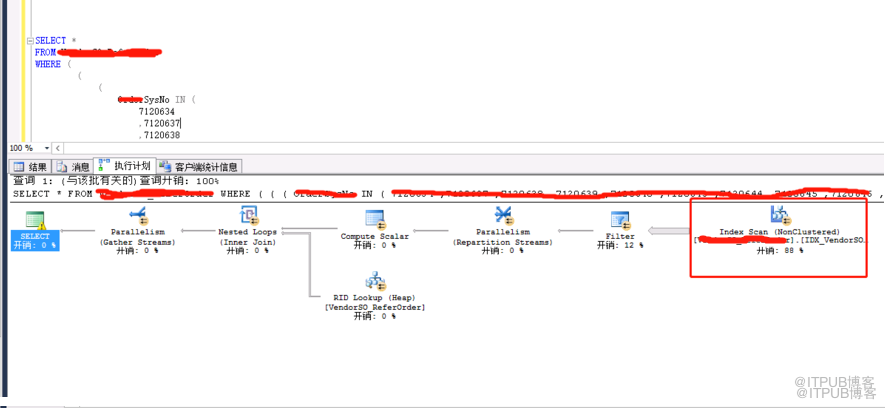Click the (Gather Streams) label text
This screenshot has width=886, height=408.
[138, 241]
